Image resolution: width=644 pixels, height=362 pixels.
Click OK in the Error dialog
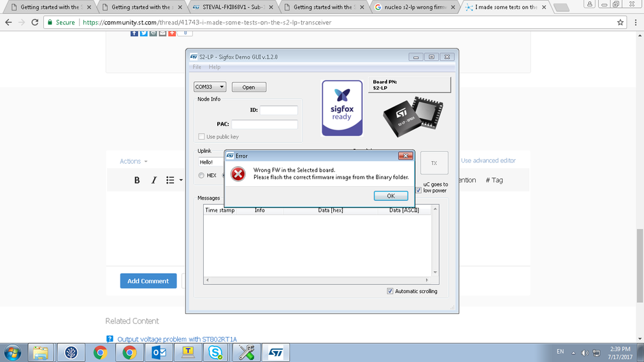point(391,196)
